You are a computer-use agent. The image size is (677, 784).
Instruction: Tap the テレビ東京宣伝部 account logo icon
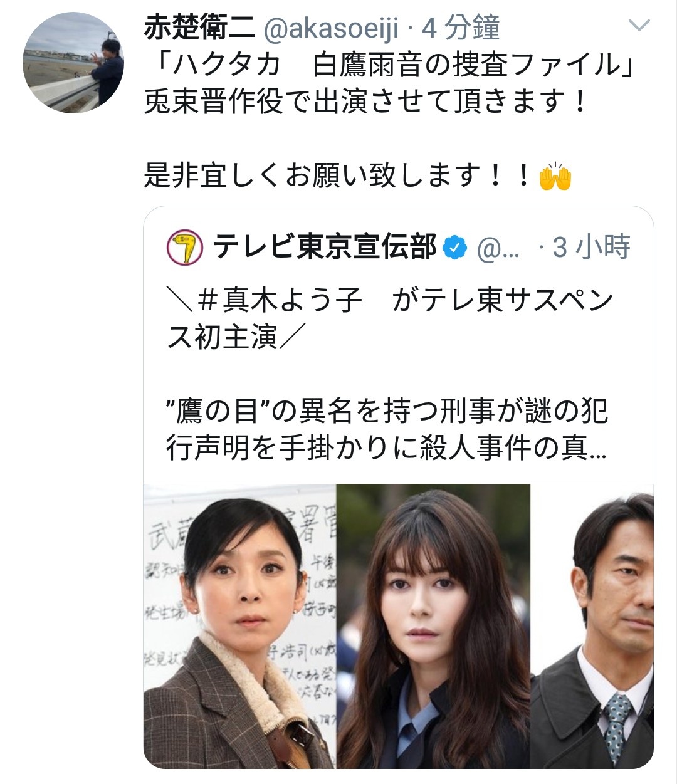pos(184,248)
